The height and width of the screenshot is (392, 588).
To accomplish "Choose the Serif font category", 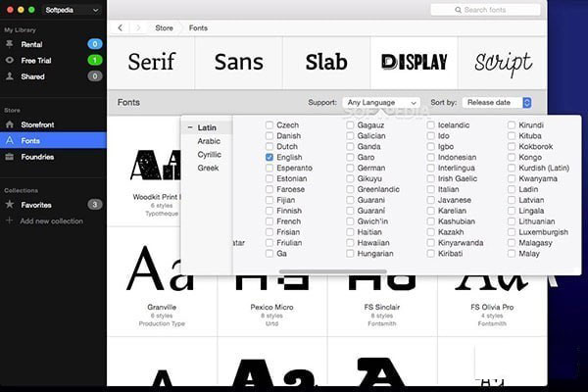I will pyautogui.click(x=151, y=63).
